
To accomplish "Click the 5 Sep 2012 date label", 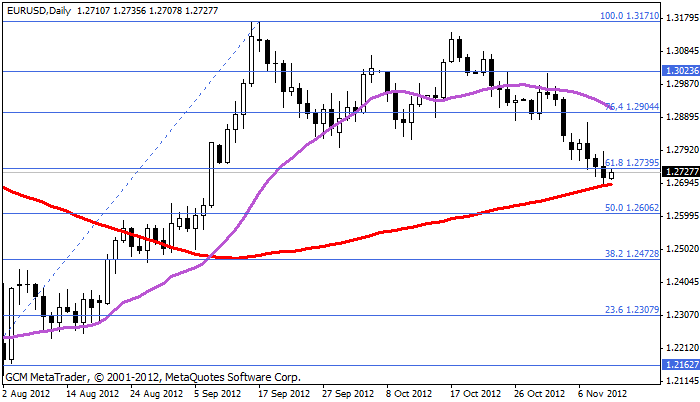I will [x=218, y=394].
